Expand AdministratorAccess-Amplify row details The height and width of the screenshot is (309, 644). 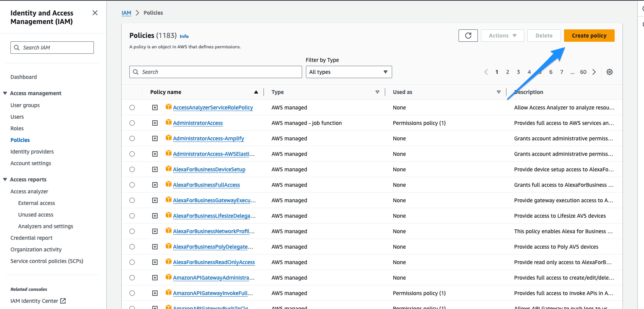(x=155, y=138)
